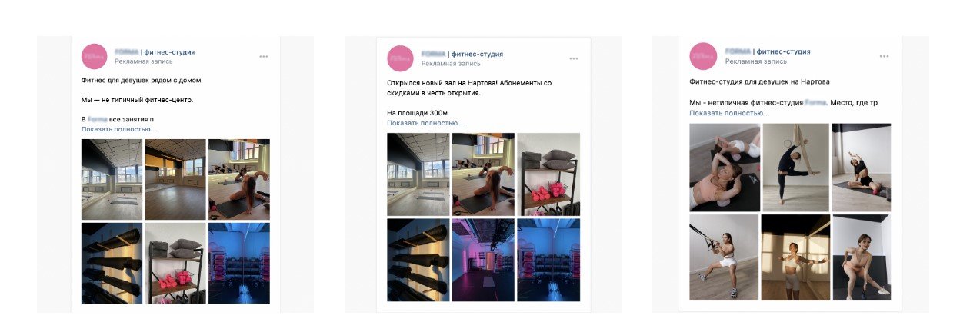Open the woman kneeling in beige outfit photo
Viewport: 980px width, 332px height.
[x=862, y=257]
